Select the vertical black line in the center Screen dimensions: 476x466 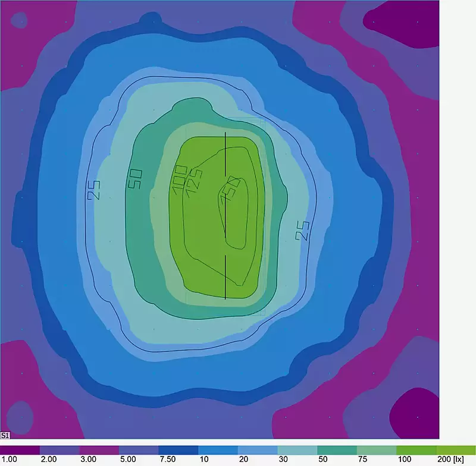[225, 238]
